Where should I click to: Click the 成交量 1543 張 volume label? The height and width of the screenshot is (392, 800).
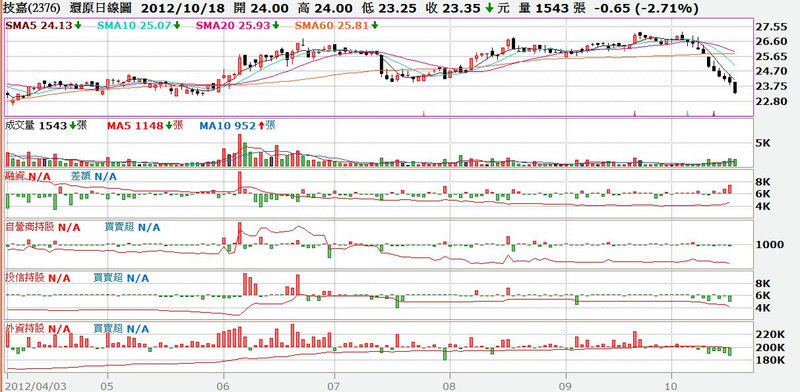(45, 126)
